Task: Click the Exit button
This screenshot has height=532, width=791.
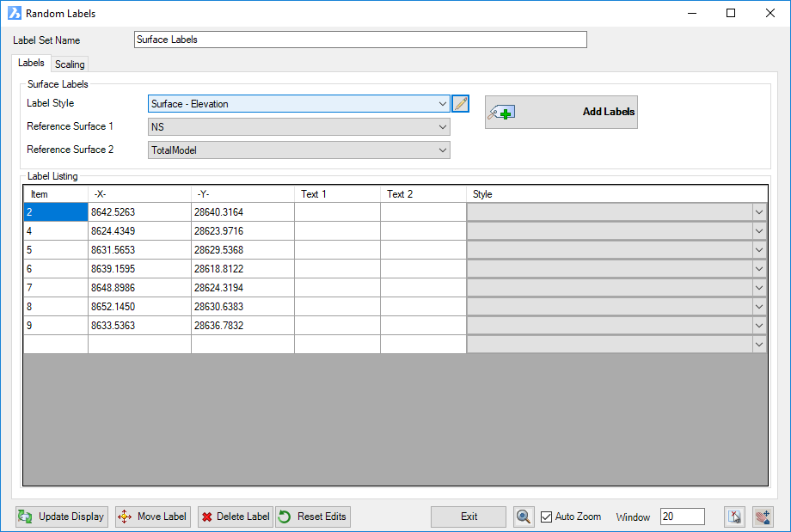Action: tap(469, 517)
